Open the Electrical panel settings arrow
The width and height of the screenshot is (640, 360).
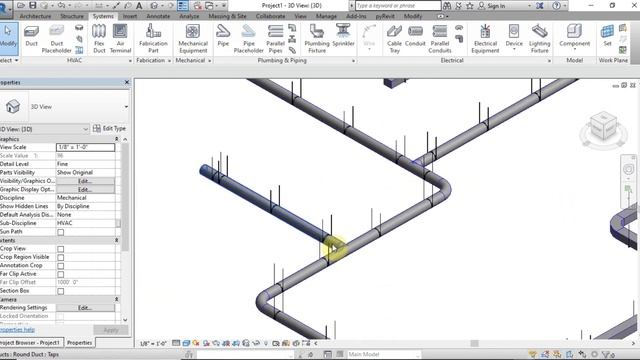[x=549, y=60]
